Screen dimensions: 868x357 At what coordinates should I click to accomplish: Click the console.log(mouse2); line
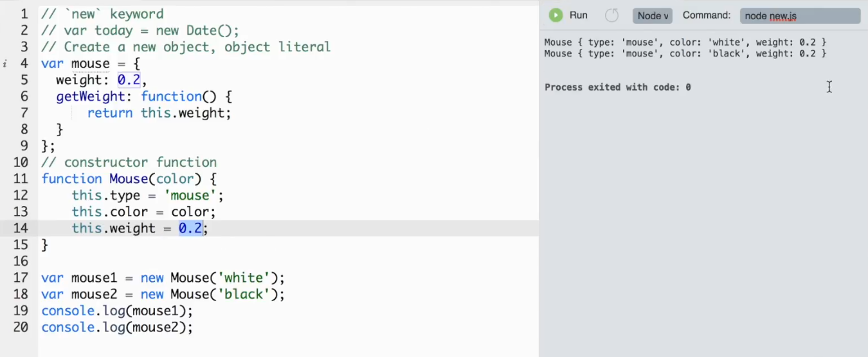117,327
